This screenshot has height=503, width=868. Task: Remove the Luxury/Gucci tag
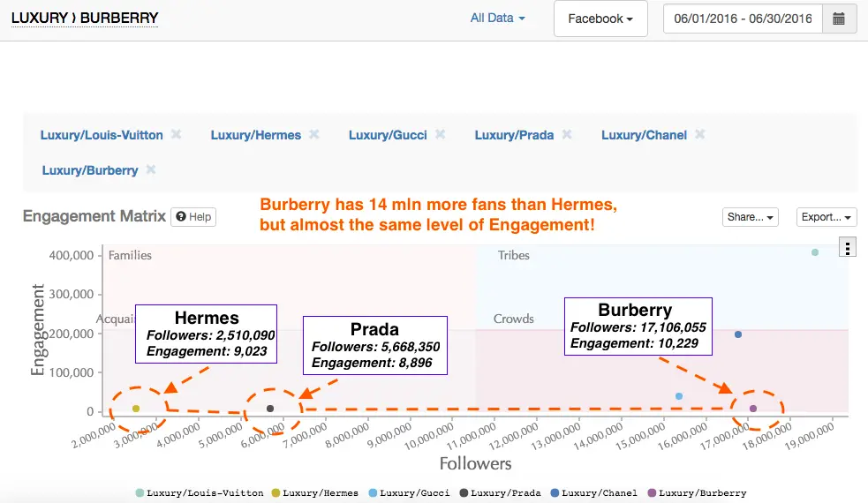(x=440, y=134)
